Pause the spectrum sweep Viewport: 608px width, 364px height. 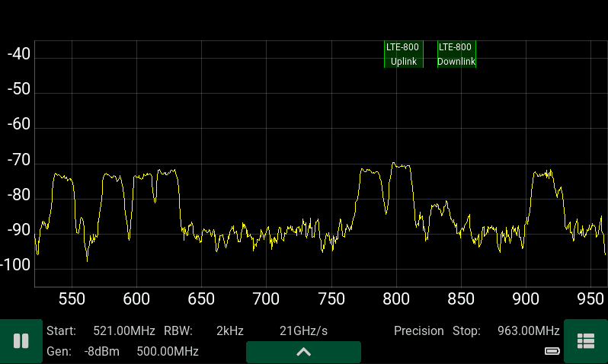pos(21,341)
